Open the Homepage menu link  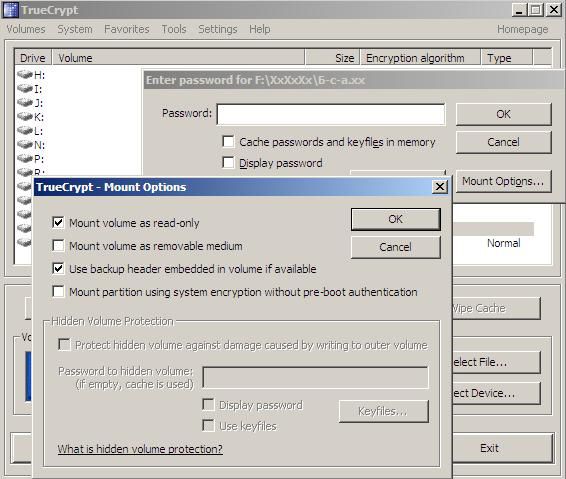coord(522,29)
